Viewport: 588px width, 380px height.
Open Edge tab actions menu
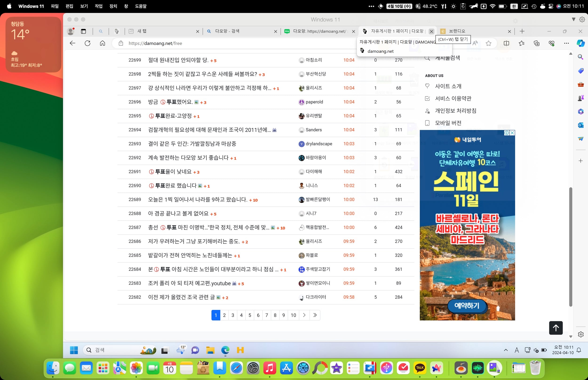(x=83, y=31)
